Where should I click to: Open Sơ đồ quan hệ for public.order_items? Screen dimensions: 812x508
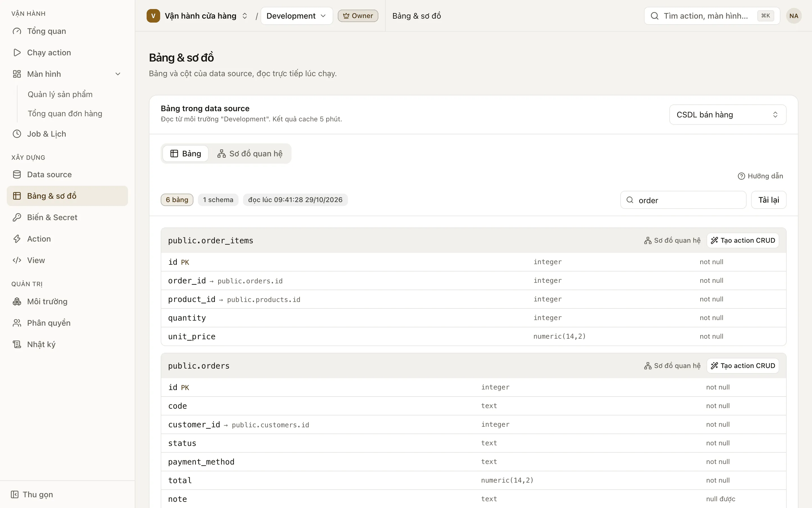[x=672, y=240]
